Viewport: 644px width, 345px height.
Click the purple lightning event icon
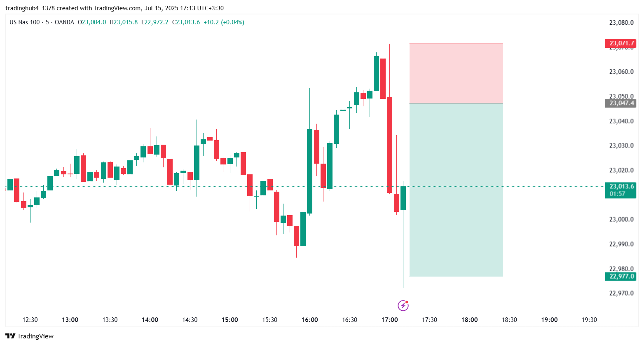click(x=403, y=305)
